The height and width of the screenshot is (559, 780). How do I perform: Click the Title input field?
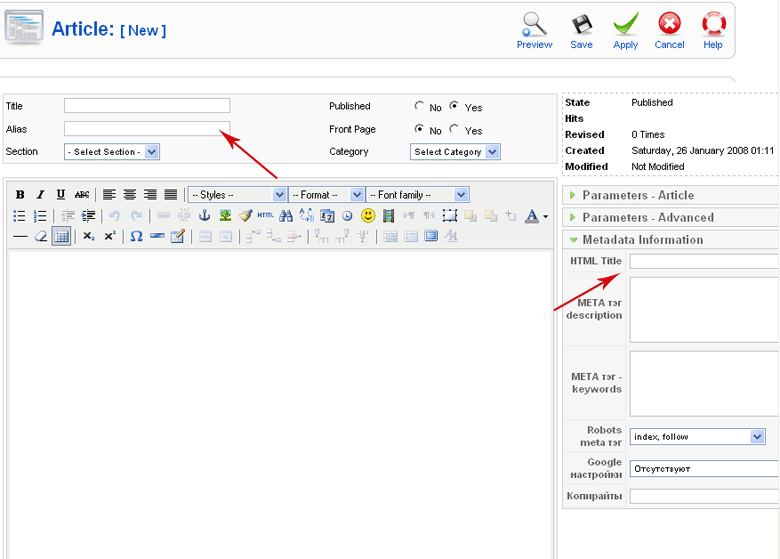point(147,105)
